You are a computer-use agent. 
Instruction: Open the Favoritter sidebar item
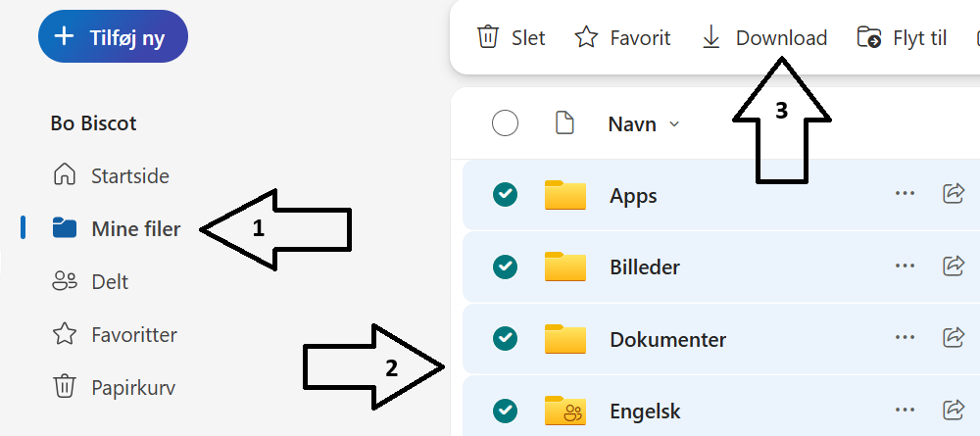[115, 335]
